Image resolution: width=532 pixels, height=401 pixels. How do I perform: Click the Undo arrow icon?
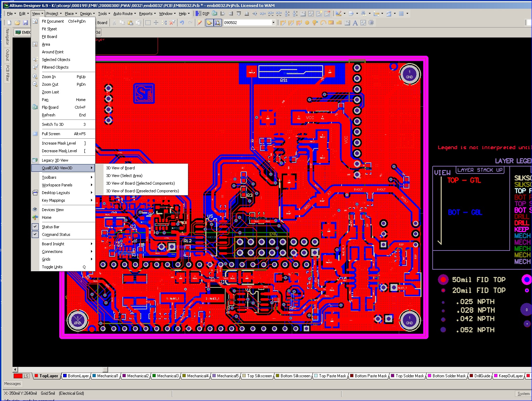[182, 23]
